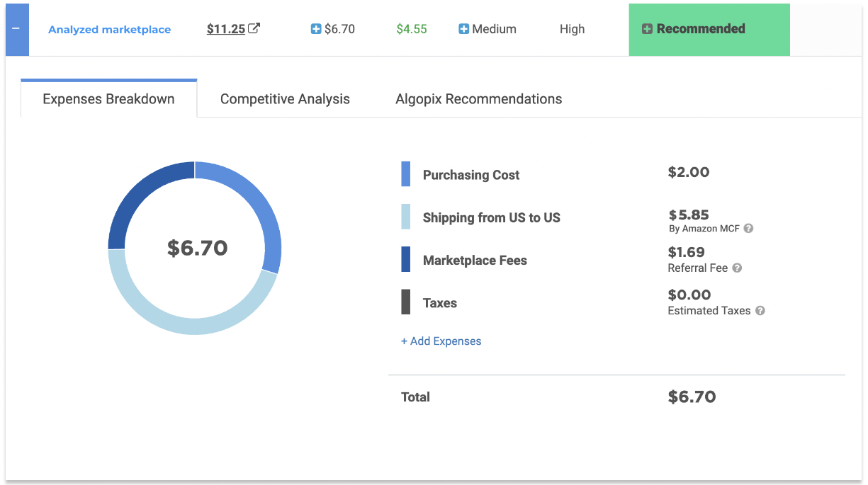Screen dimensions: 868x485
Task: Switch to the Competitive Analysis tab
Action: coord(285,99)
